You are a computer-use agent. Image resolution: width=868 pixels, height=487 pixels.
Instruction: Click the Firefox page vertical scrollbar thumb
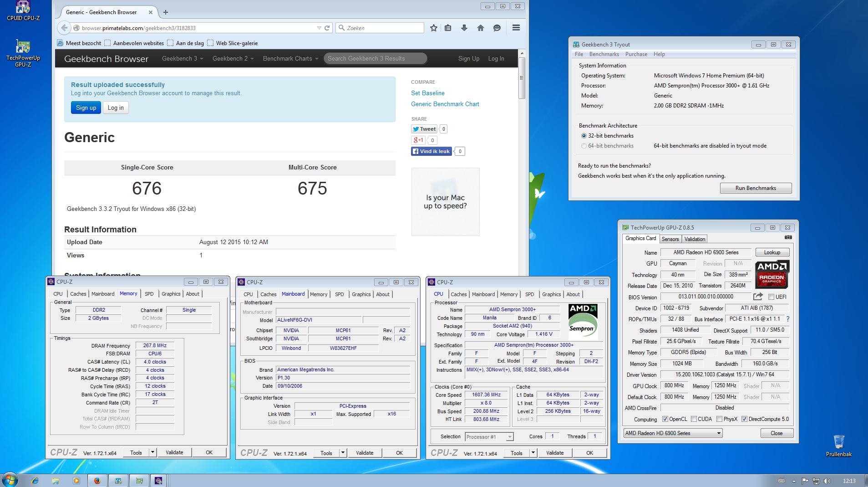pyautogui.click(x=522, y=78)
